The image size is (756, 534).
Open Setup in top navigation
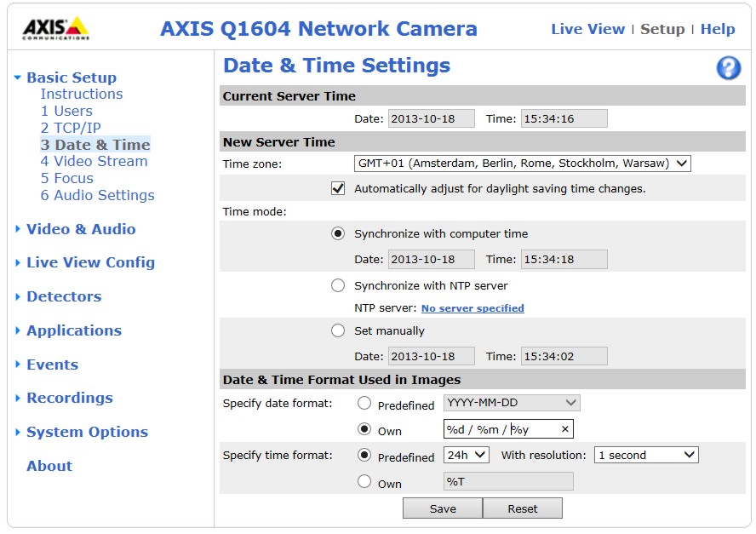click(662, 29)
